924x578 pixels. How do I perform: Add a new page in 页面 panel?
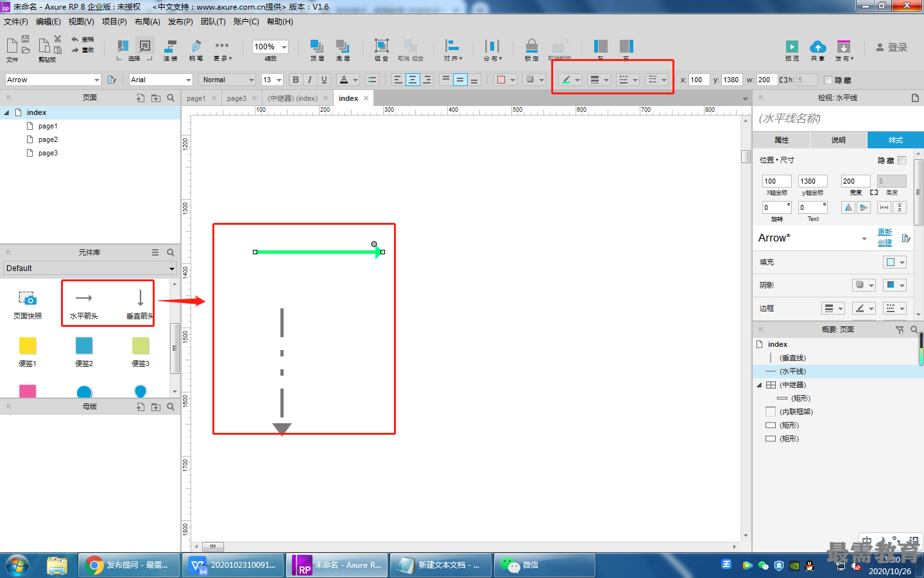pyautogui.click(x=141, y=98)
